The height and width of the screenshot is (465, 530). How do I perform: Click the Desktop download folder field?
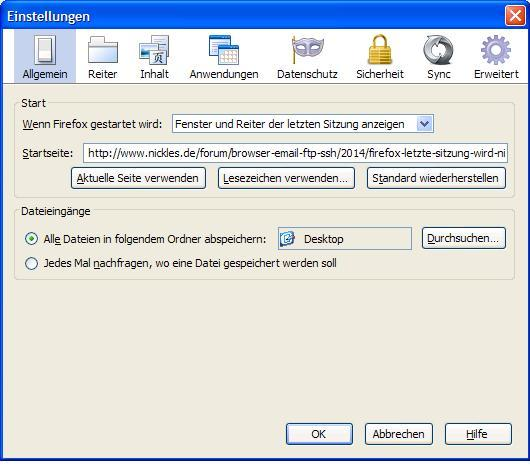[345, 239]
